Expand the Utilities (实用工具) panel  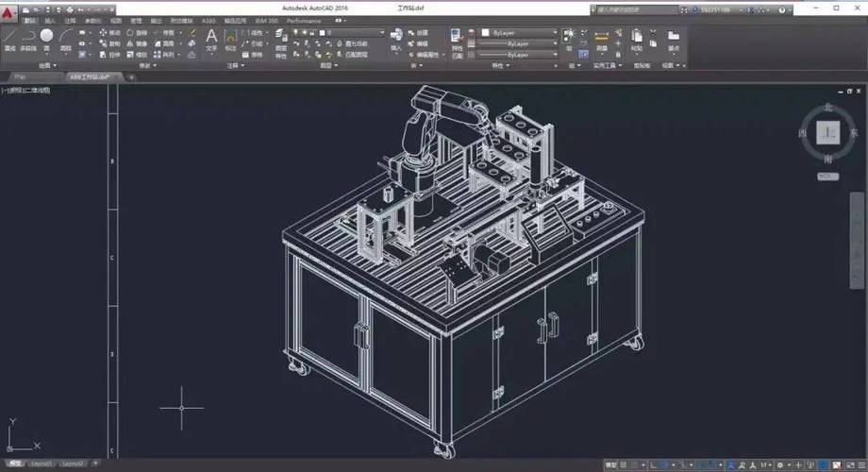pyautogui.click(x=608, y=65)
